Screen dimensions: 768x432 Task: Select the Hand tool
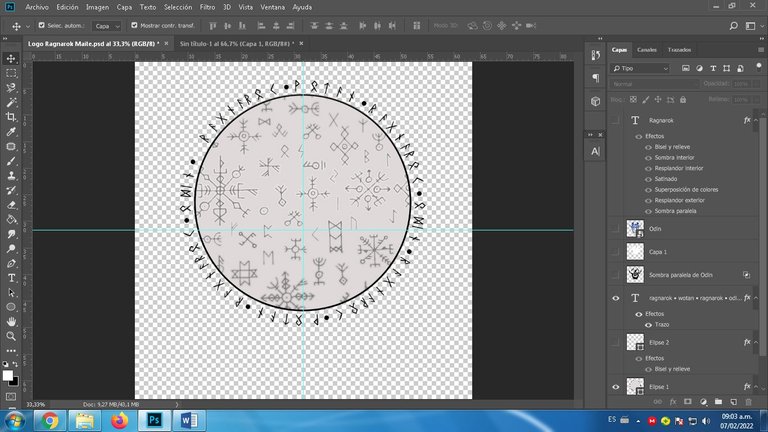pyautogui.click(x=11, y=322)
